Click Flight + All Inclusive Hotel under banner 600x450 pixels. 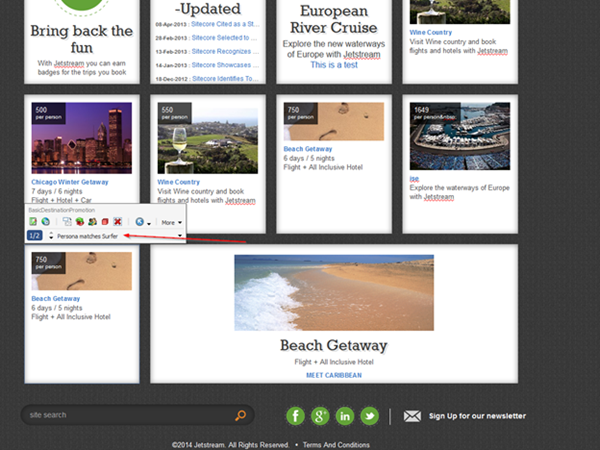334,362
